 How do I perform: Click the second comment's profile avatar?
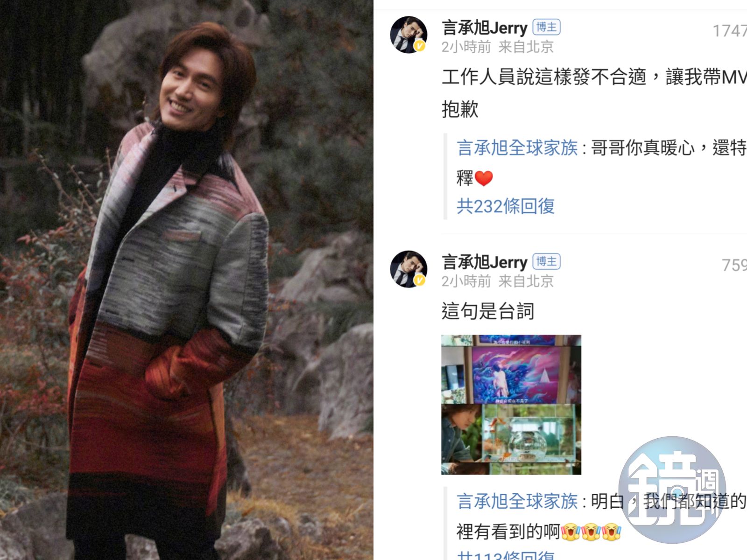point(409,269)
